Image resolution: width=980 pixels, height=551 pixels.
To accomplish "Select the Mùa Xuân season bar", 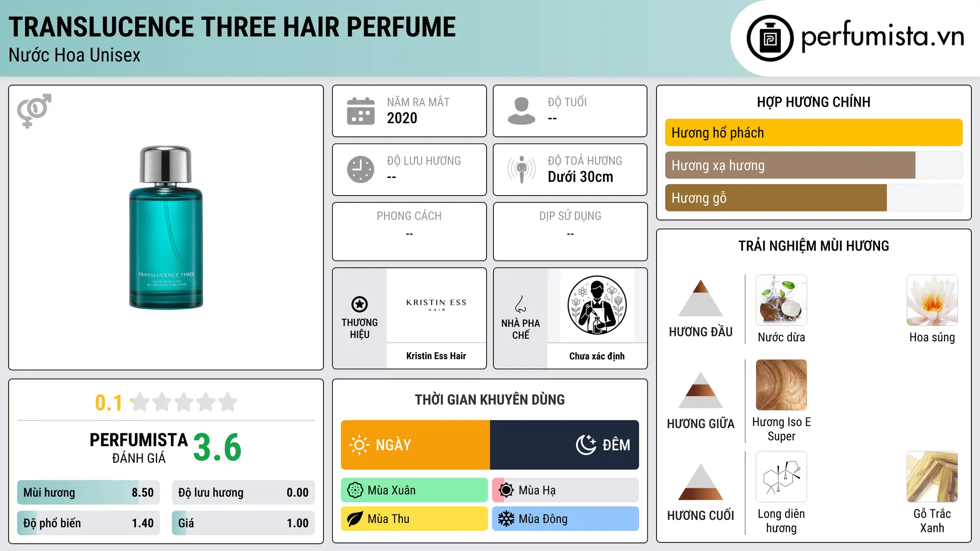I will click(x=414, y=490).
